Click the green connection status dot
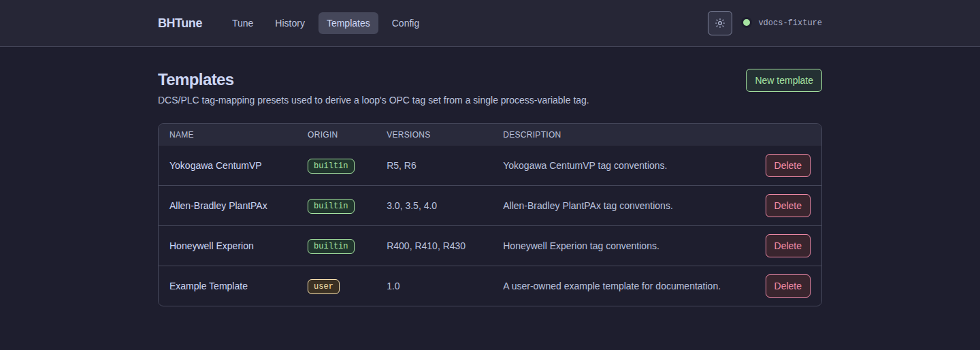This screenshot has height=350, width=980. [x=747, y=22]
